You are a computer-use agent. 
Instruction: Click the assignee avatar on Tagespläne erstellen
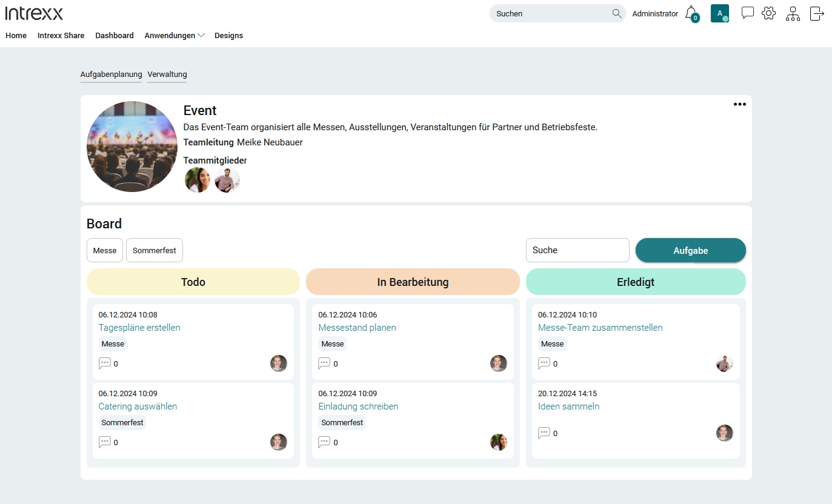[x=279, y=363]
